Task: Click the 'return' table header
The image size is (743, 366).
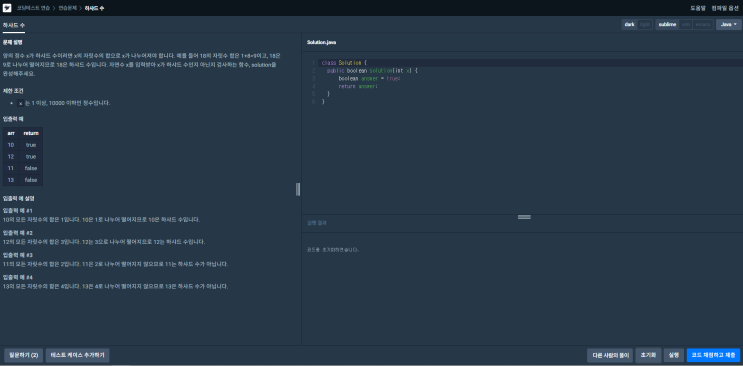Action: click(x=31, y=133)
